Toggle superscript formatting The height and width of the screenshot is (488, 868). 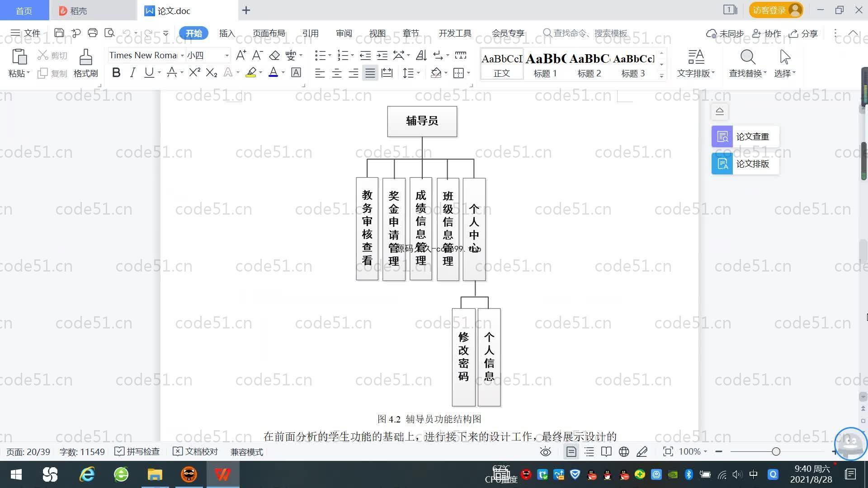pyautogui.click(x=195, y=72)
